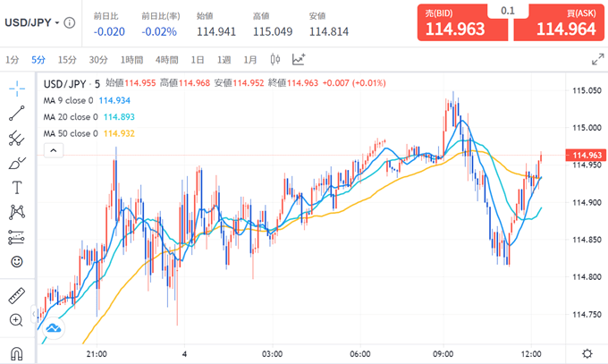The image size is (608, 364).
Task: Select the XABCD pattern tool
Action: point(17,212)
